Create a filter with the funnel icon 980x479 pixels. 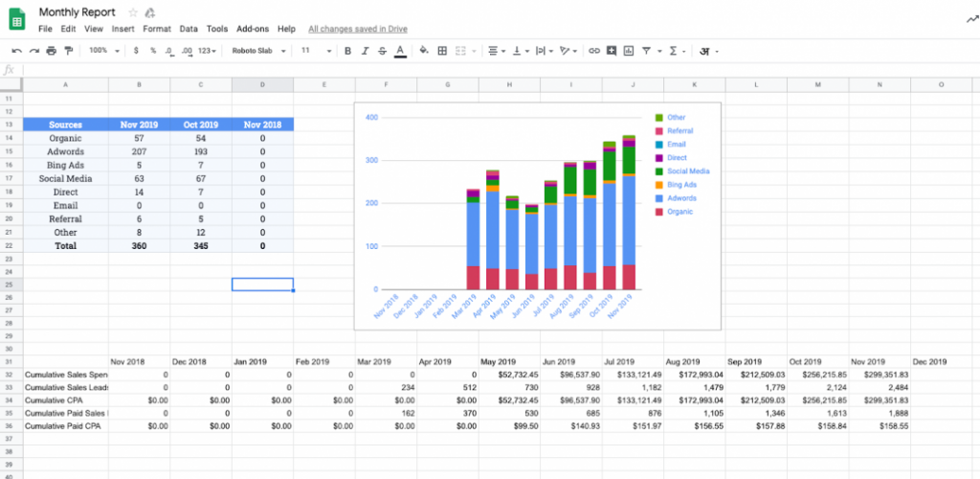coord(646,51)
